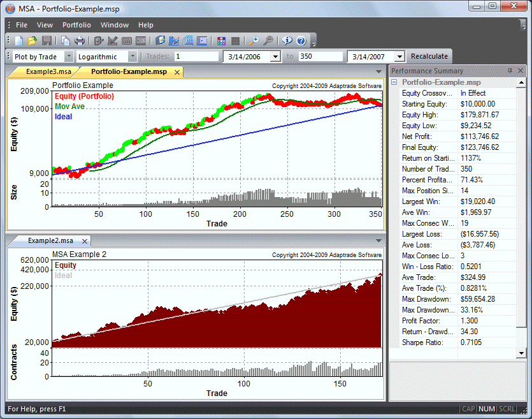The width and height of the screenshot is (532, 419).
Task: Open the View menu
Action: click(x=45, y=25)
